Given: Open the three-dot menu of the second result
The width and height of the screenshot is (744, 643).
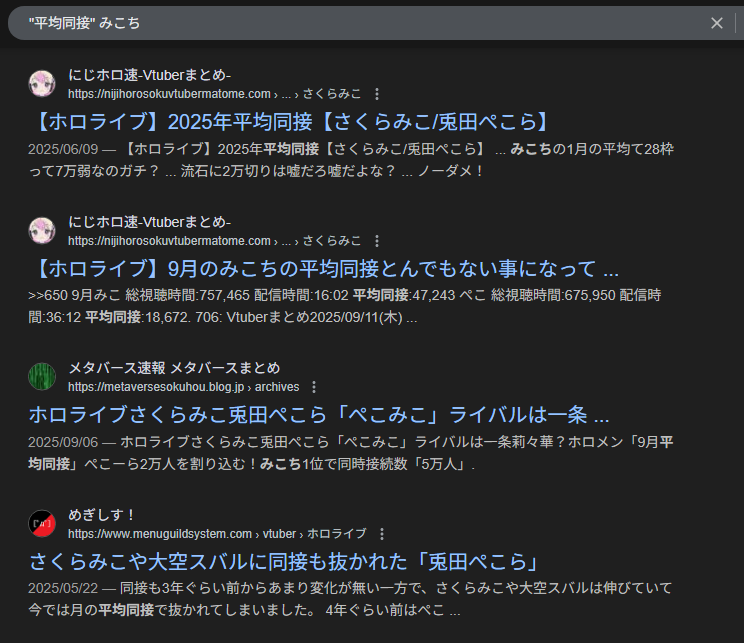Looking at the screenshot, I should (x=377, y=241).
